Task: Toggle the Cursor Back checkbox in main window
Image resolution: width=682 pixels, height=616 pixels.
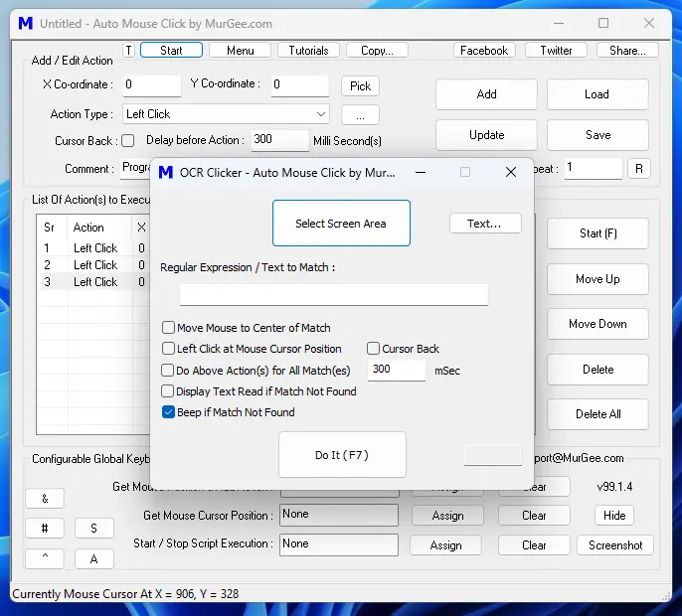Action: pyautogui.click(x=128, y=140)
